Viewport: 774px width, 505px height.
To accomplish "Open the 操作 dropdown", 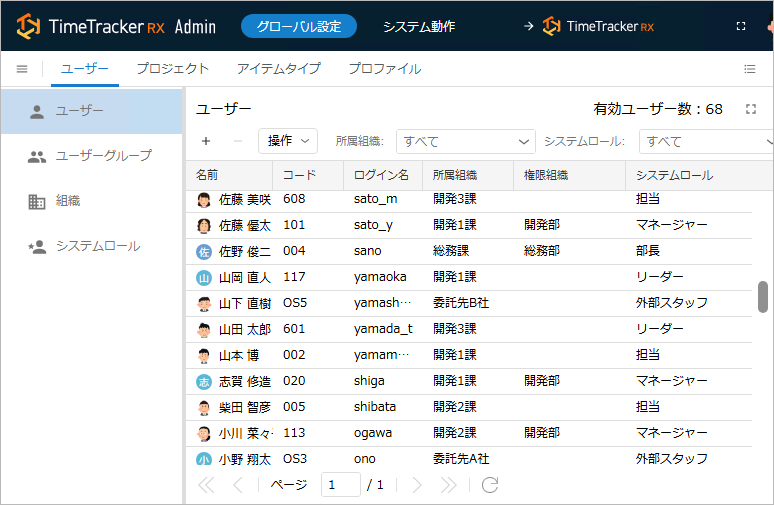I will [x=287, y=141].
